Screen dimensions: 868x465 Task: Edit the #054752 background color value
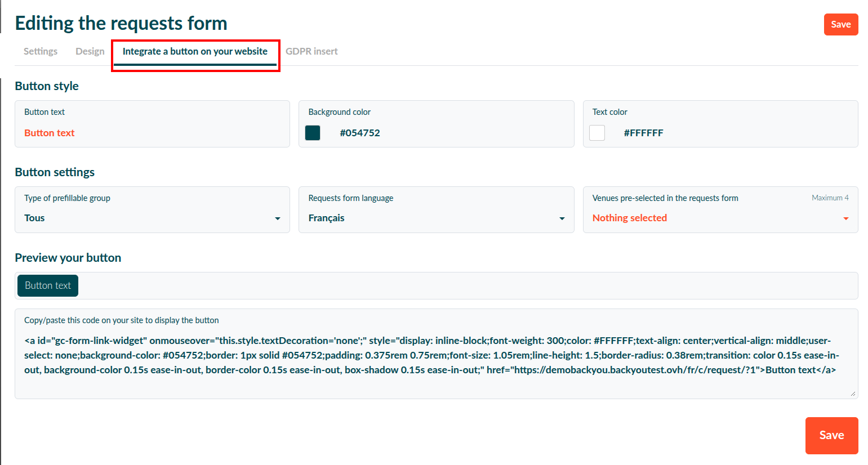(360, 133)
